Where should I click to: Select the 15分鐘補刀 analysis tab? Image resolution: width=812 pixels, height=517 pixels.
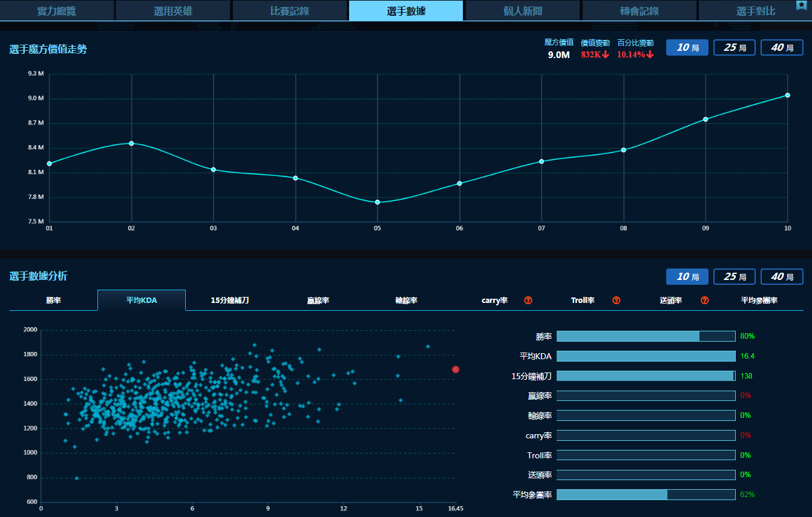click(230, 301)
